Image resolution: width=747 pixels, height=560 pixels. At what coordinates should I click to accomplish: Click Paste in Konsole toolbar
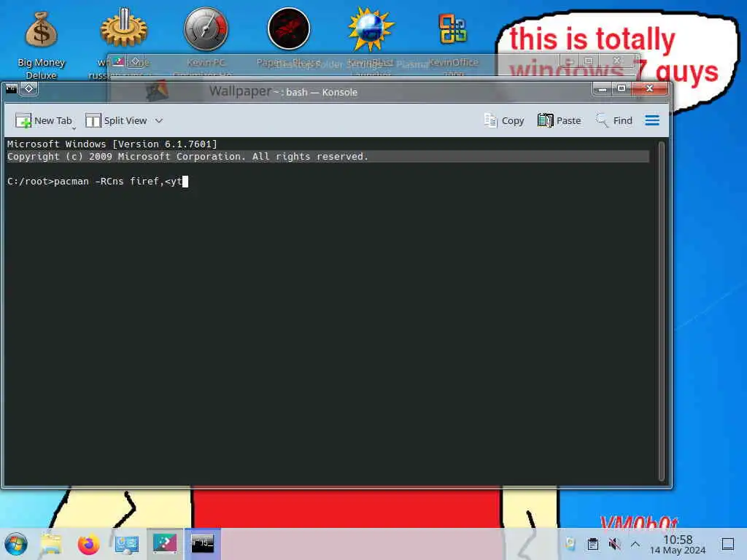coord(560,120)
